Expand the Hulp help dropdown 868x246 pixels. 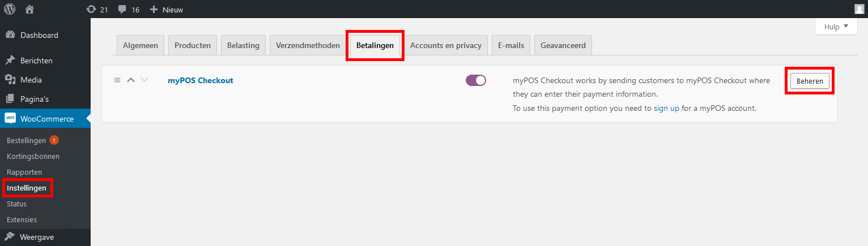click(836, 27)
